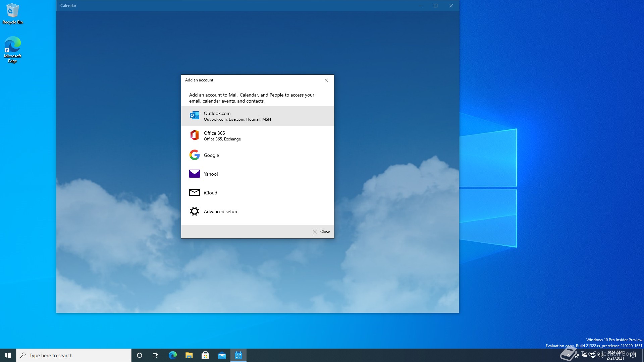This screenshot has width=644, height=362.
Task: Open the clock and date flyout
Action: click(615, 355)
